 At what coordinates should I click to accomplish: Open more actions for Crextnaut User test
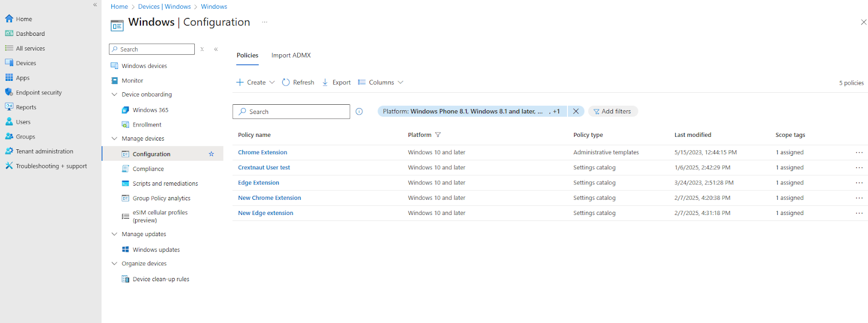coord(859,168)
